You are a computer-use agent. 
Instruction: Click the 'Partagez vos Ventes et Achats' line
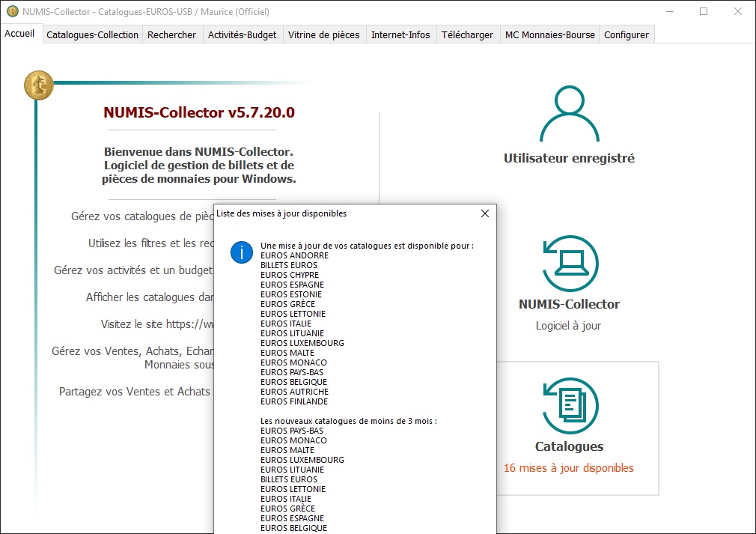pos(135,392)
